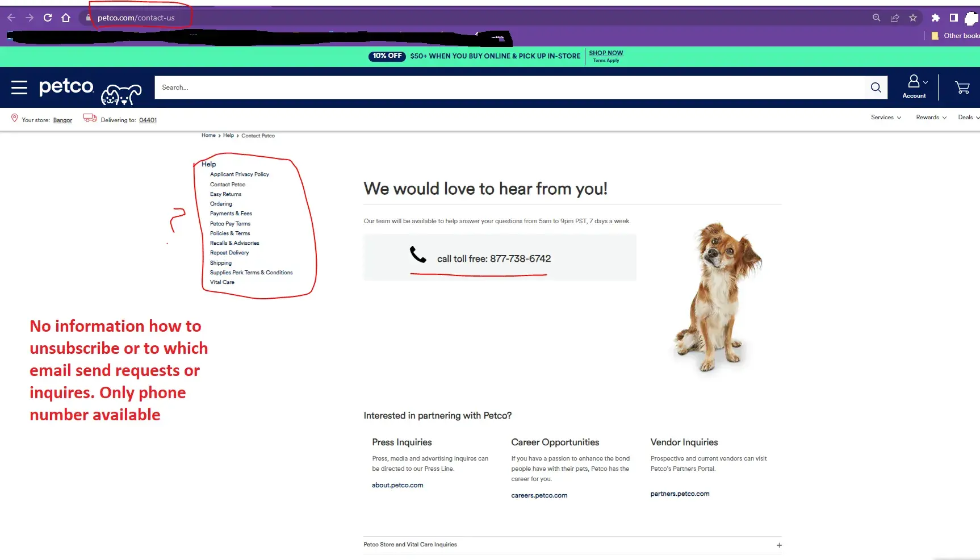
Task: Click the SHOP NOW promo link
Action: (606, 53)
